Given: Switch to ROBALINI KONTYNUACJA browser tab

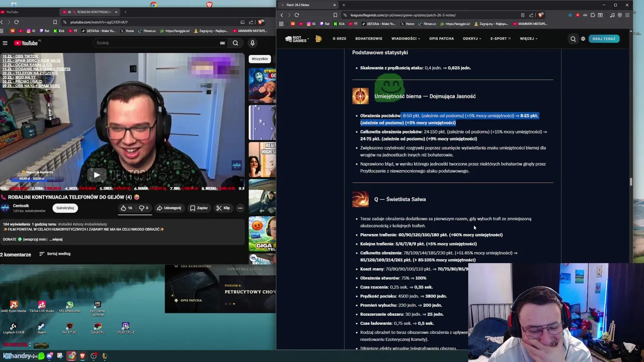Looking at the screenshot, I should (91, 12).
